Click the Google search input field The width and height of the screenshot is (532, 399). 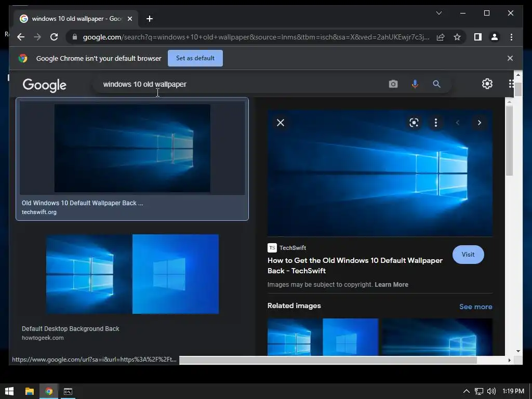[237, 84]
